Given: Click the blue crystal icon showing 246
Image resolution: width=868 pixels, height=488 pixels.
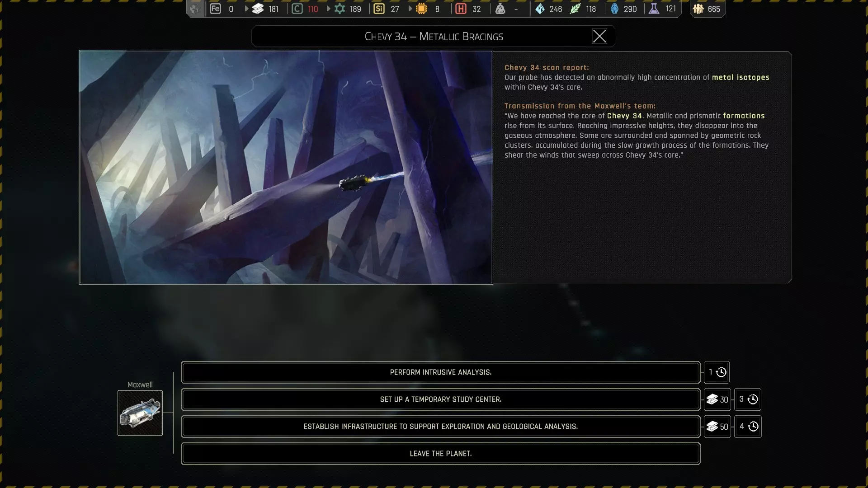Looking at the screenshot, I should (540, 9).
